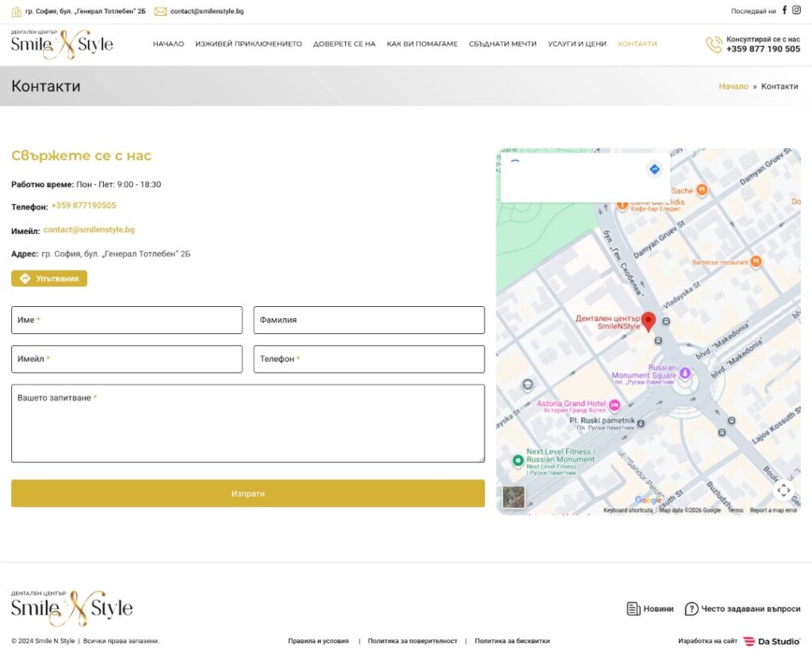This screenshot has width=812, height=656.
Task: Focus the Имейл form field
Action: click(127, 359)
